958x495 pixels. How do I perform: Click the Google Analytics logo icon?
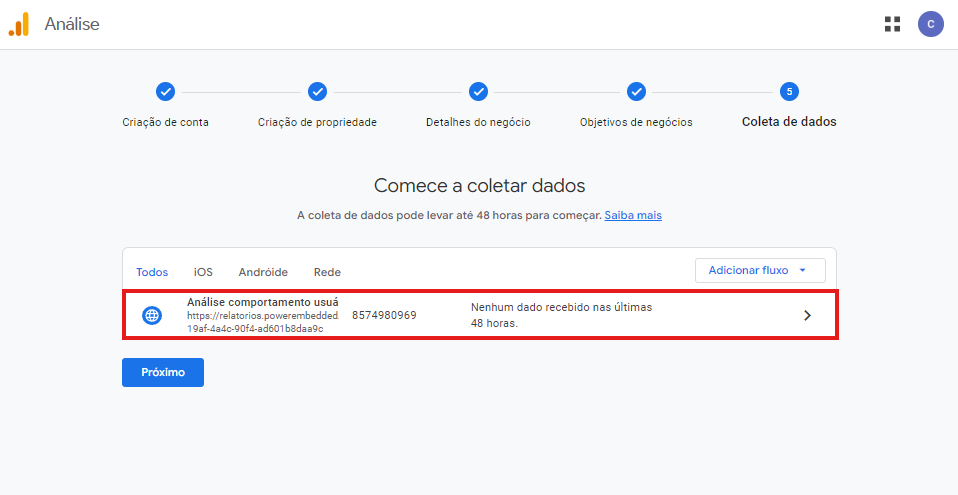[20, 25]
